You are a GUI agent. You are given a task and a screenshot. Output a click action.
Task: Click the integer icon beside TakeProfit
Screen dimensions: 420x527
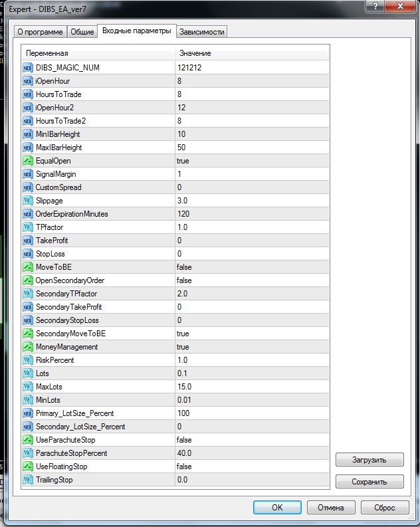pos(28,241)
